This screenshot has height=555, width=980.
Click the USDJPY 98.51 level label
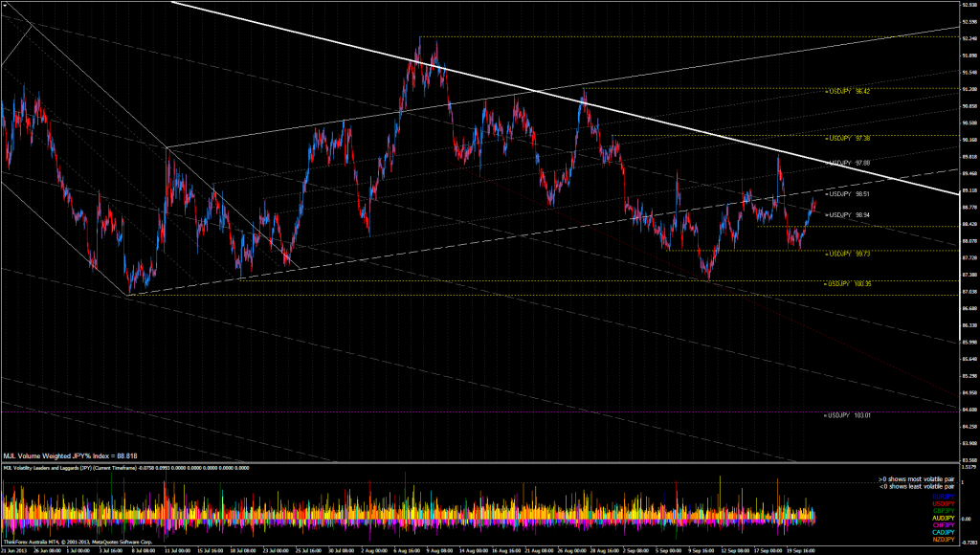(848, 193)
